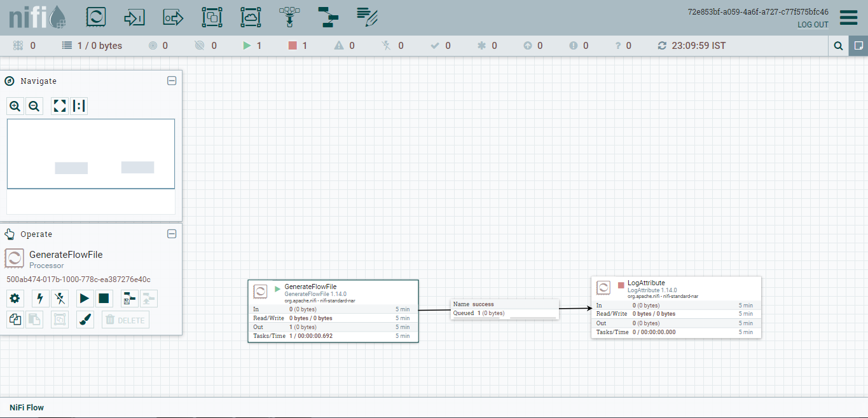868x418 pixels.
Task: Click LogAttribute Tasks/Time value 00:00:00.000
Action: click(x=658, y=332)
